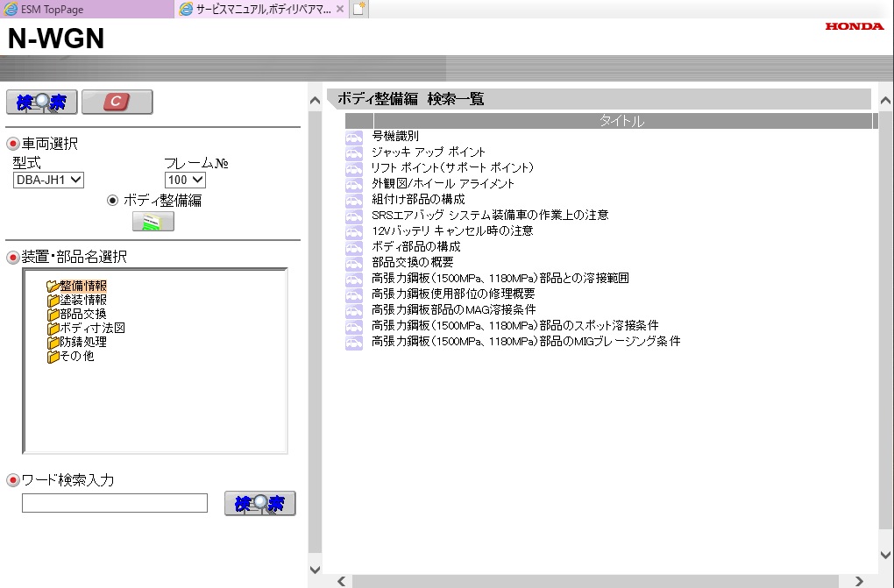This screenshot has width=894, height=588.
Task: Click the red C clear button
Action: coord(117,102)
